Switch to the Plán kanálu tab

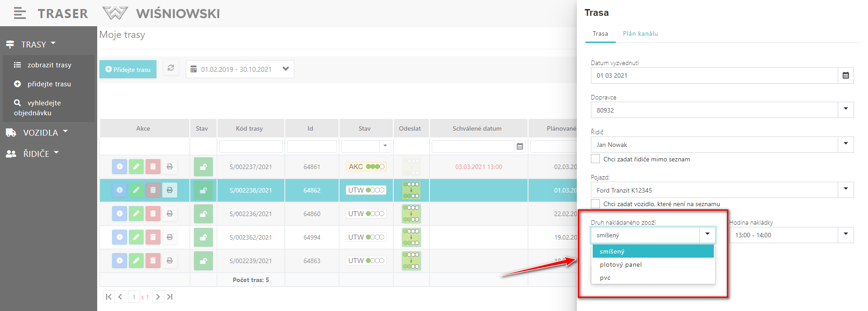(x=640, y=34)
